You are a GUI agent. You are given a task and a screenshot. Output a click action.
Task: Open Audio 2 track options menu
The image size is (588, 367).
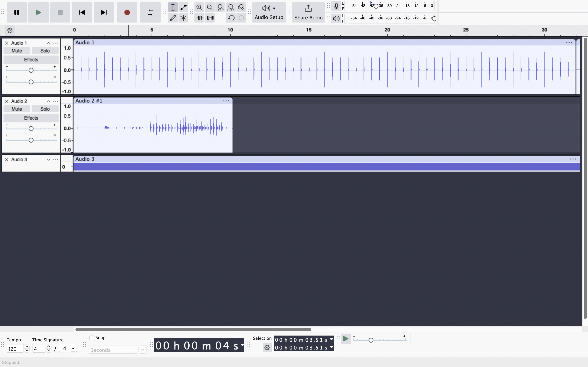pos(56,101)
